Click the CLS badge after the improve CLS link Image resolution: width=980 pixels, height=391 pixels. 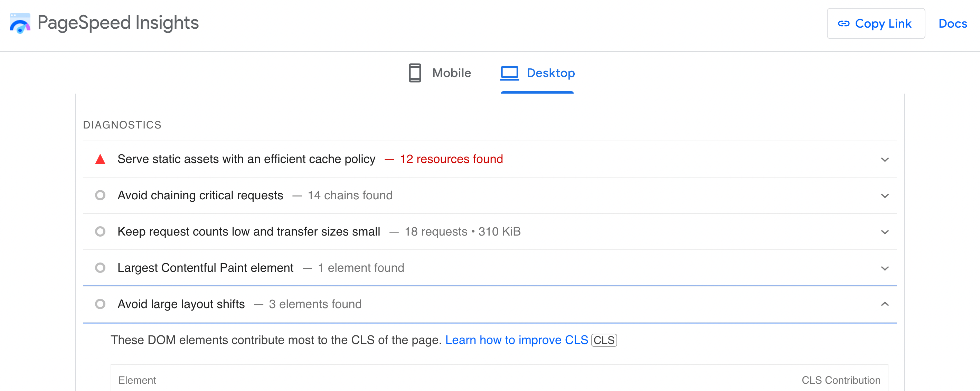point(604,340)
